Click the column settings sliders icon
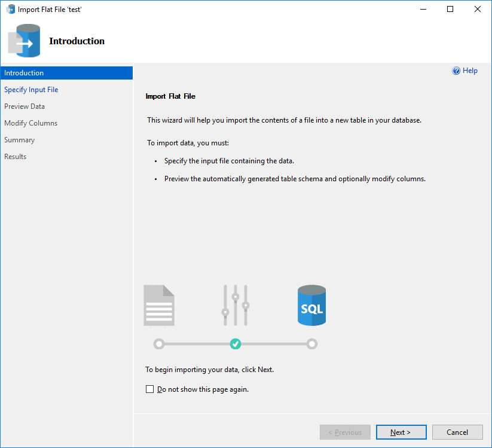492x448 pixels. (235, 305)
